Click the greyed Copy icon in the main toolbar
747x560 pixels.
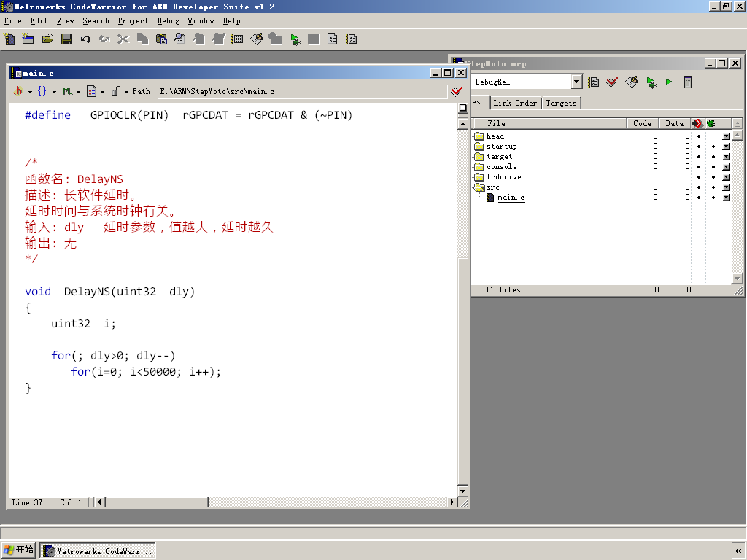pyautogui.click(x=142, y=39)
